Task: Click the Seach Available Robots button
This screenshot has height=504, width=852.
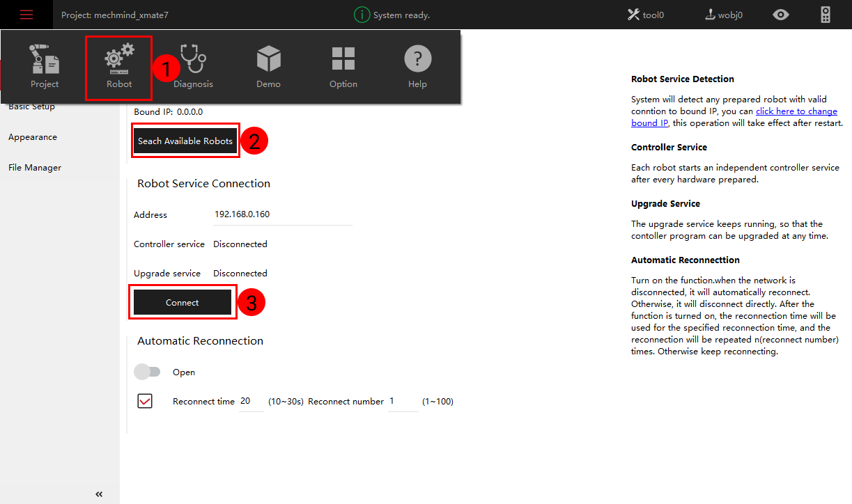Action: click(x=185, y=141)
